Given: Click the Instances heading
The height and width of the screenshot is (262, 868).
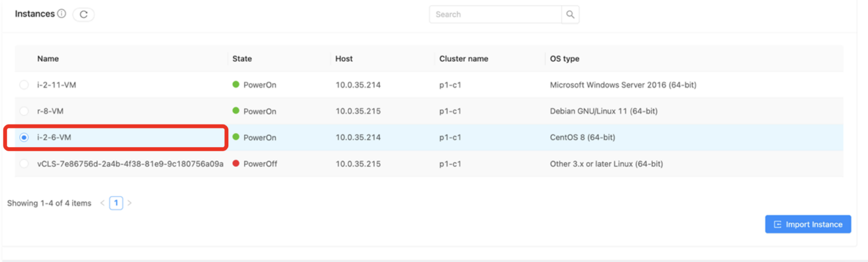Looking at the screenshot, I should pos(34,14).
